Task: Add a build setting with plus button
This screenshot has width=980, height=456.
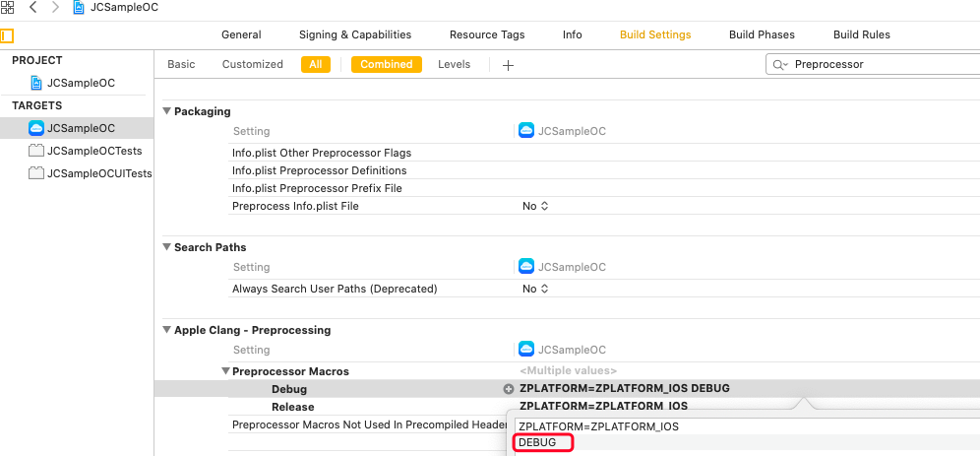Action: tap(508, 65)
